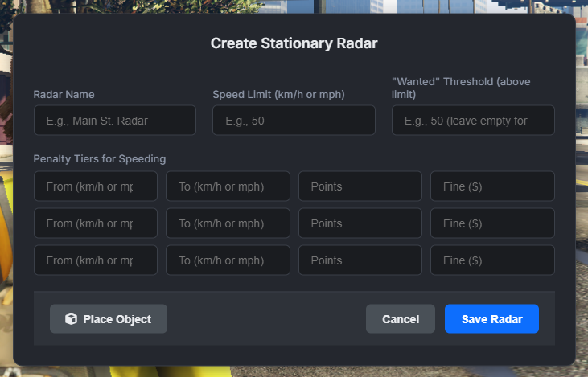Click the Penalty Tiers for Speeding heading

pyautogui.click(x=100, y=159)
